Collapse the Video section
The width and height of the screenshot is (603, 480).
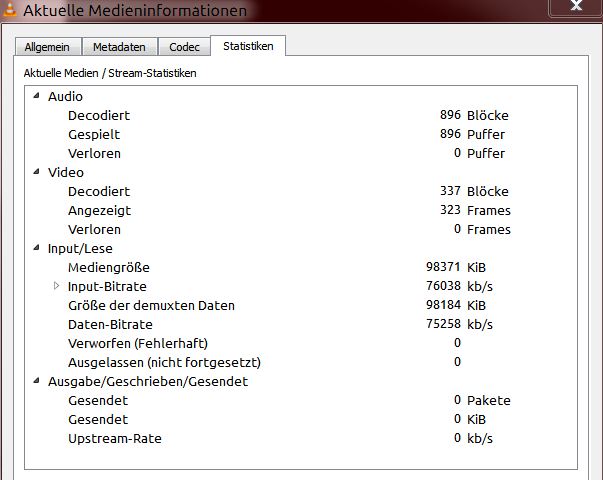[37, 172]
